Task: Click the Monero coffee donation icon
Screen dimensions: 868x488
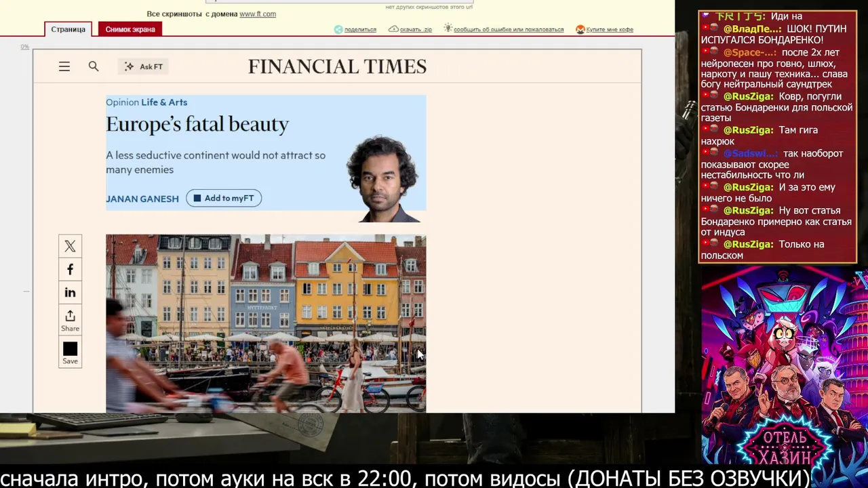Action: [580, 29]
